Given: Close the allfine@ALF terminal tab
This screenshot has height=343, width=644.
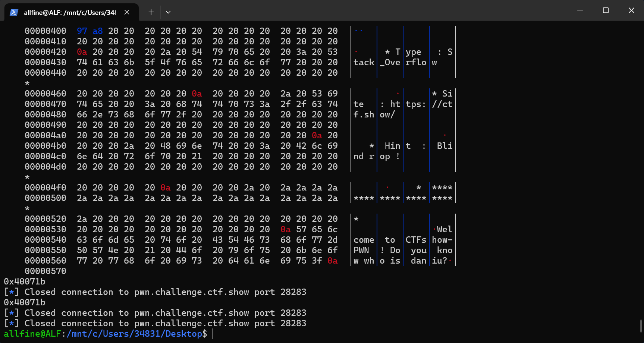Looking at the screenshot, I should point(127,12).
